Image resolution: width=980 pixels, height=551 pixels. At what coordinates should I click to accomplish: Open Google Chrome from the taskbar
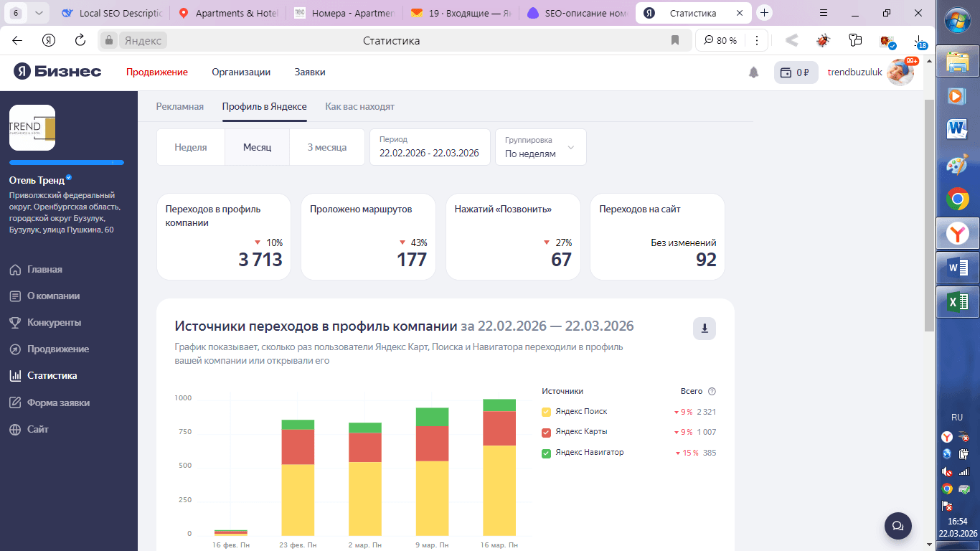click(958, 199)
